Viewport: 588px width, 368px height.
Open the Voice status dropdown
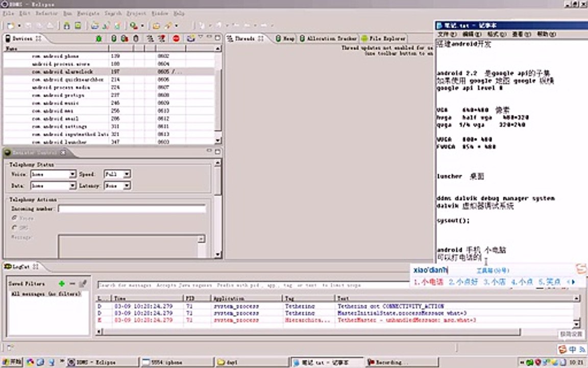coord(72,174)
